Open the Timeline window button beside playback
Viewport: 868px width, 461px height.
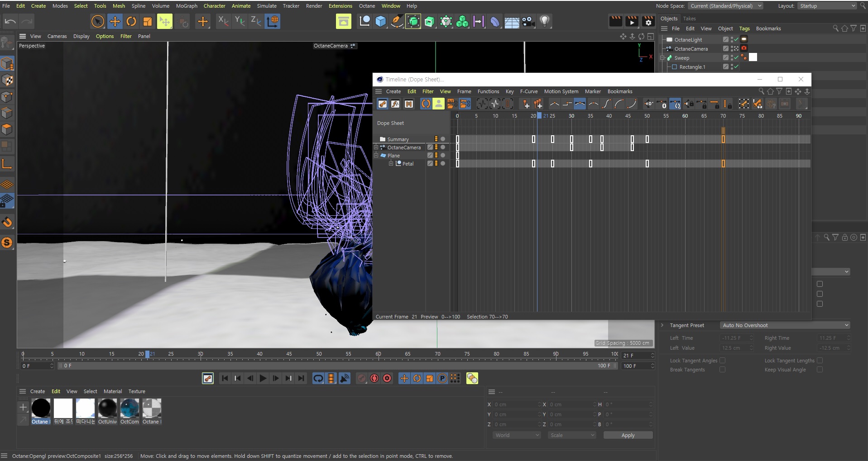tap(208, 378)
